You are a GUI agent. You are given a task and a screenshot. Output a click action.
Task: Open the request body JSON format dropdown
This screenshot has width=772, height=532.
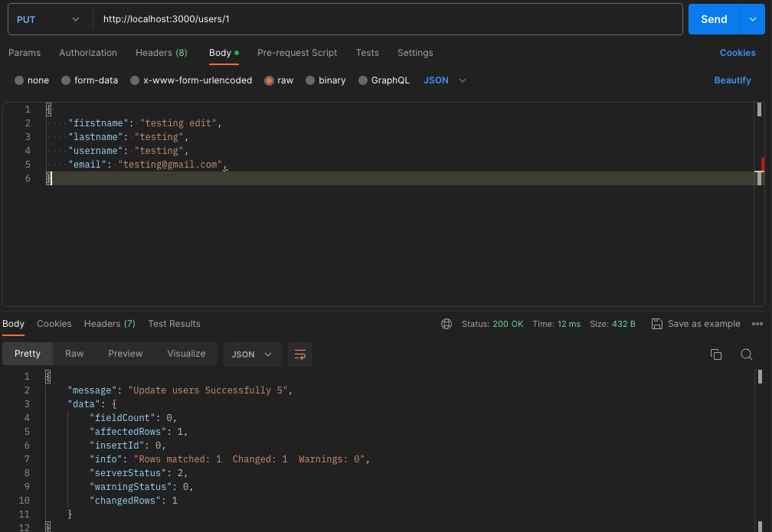[444, 80]
